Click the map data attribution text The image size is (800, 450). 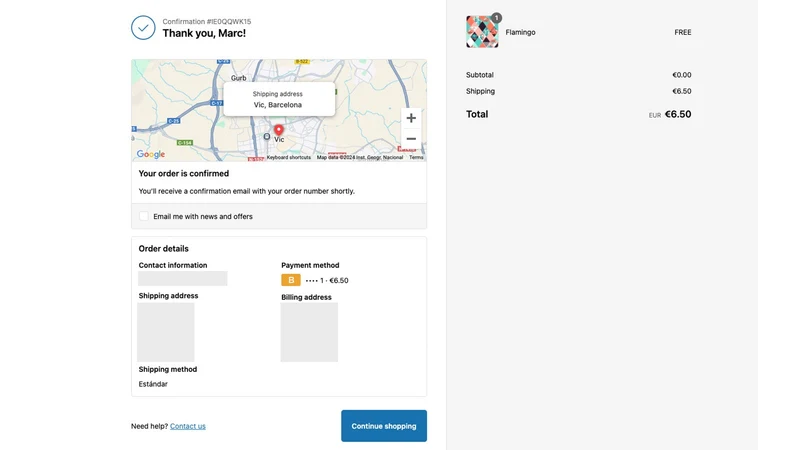point(360,157)
